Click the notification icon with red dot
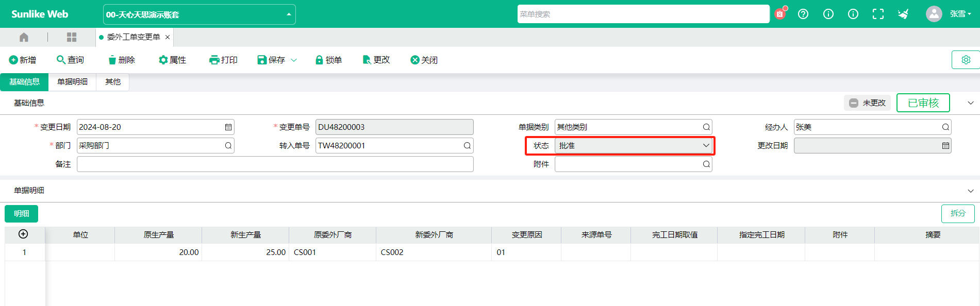 tap(780, 14)
